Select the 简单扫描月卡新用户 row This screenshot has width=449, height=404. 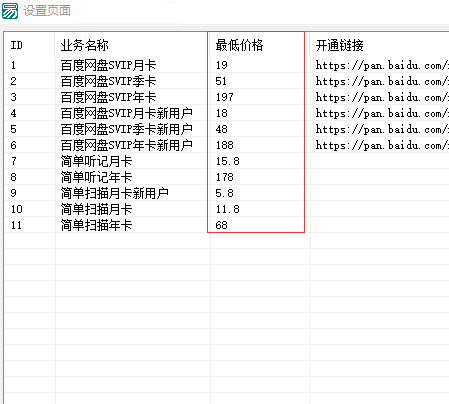click(x=227, y=193)
